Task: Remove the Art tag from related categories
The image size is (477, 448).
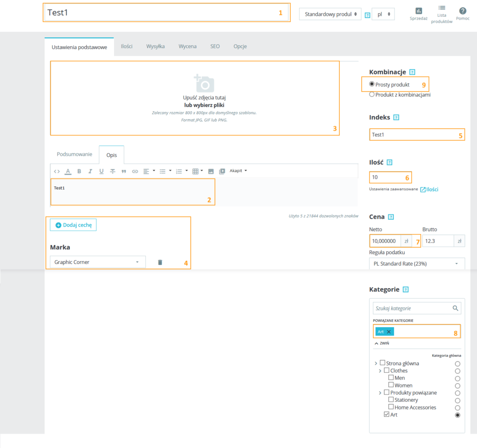Action: point(389,331)
